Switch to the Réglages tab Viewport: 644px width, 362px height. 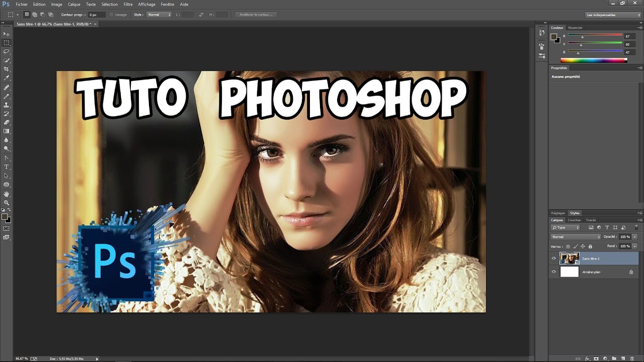pyautogui.click(x=558, y=213)
